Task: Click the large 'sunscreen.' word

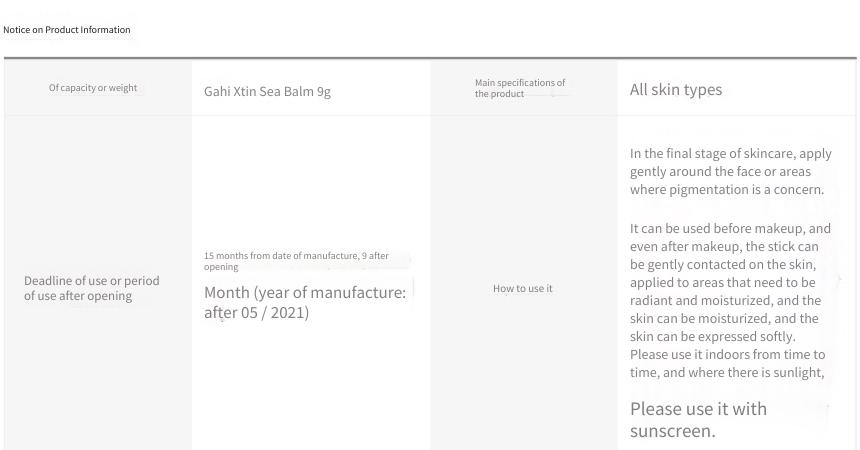Action: point(672,431)
